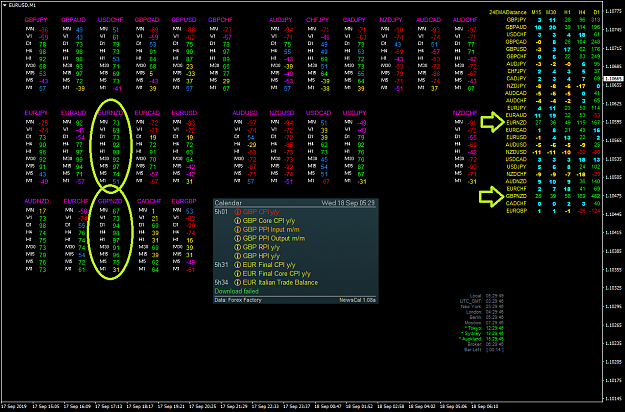The width and height of the screenshot is (625, 412).
Task: Click info icon beside GBP Core CPI y/y
Action: pyautogui.click(x=238, y=221)
